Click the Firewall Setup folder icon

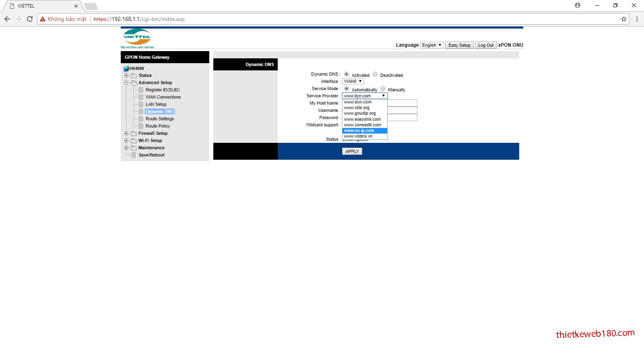134,134
